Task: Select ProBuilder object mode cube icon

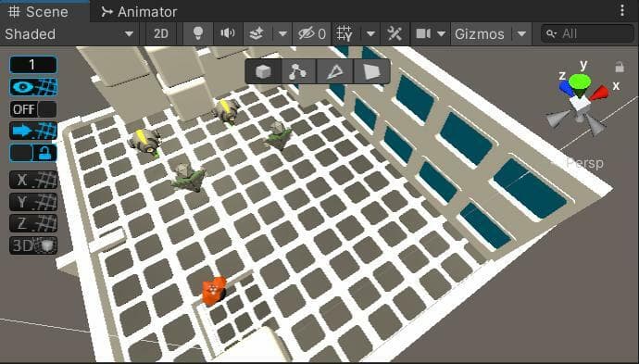Action: (x=263, y=71)
